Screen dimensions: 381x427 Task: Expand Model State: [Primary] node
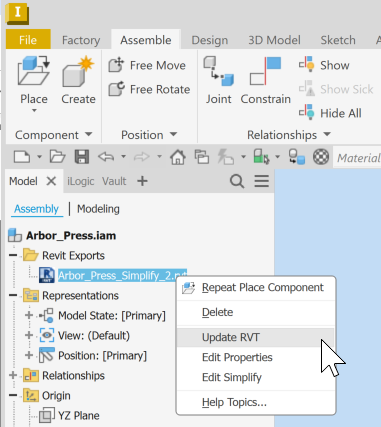(x=29, y=315)
